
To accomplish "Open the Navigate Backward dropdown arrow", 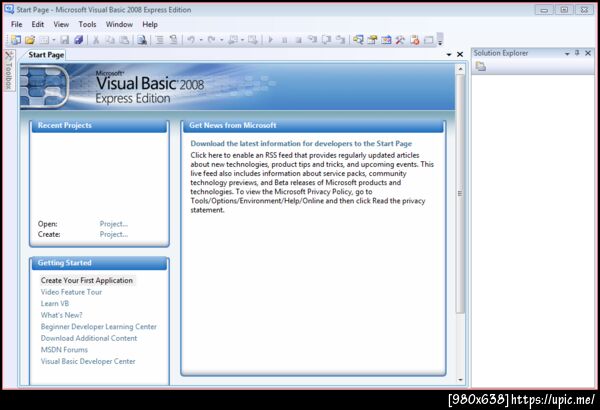I will tap(242, 40).
